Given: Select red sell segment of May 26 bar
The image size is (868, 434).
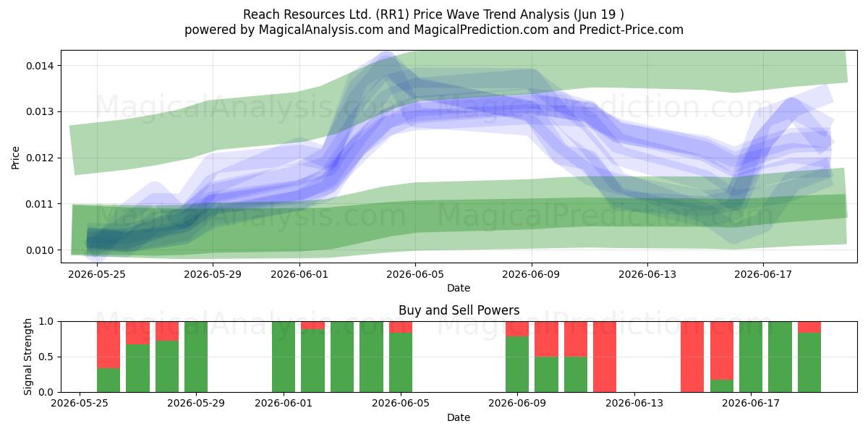Looking at the screenshot, I should point(109,345).
